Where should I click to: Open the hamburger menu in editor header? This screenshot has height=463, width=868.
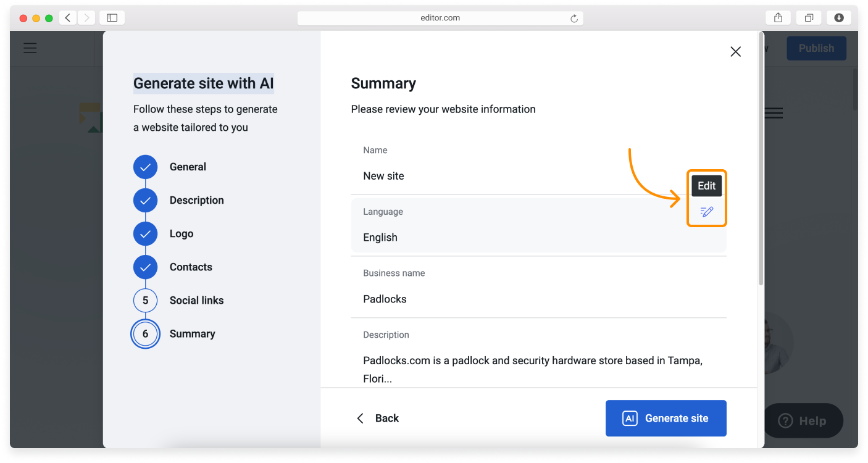click(x=30, y=48)
